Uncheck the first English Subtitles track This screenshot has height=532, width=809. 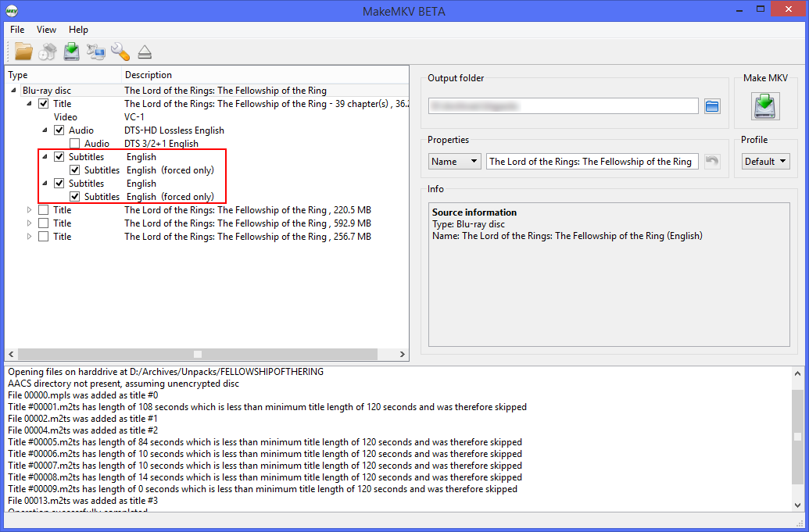(59, 157)
